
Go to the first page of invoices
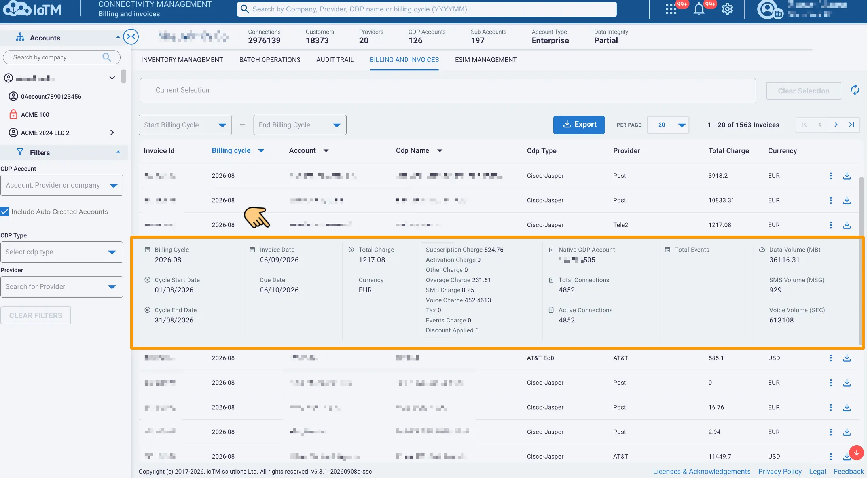[804, 125]
